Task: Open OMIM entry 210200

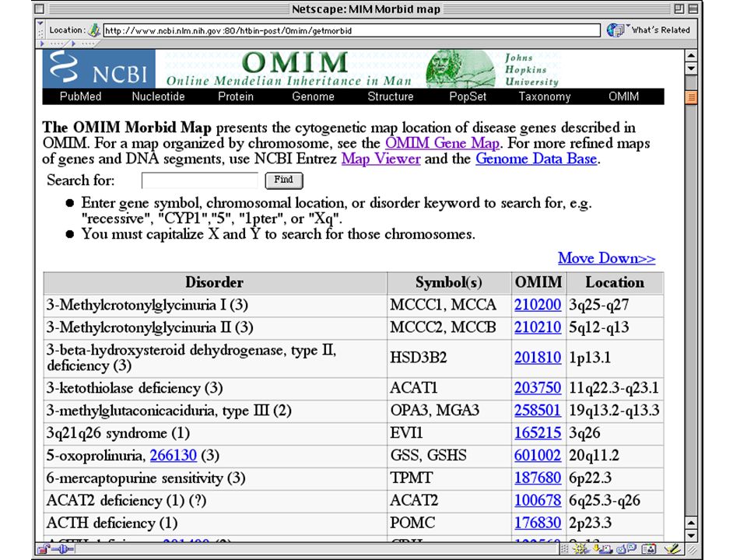Action: 538,305
